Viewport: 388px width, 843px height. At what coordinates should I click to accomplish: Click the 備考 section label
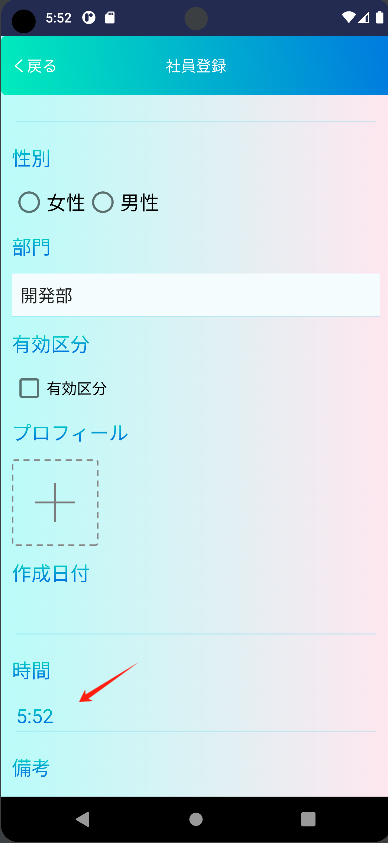tap(31, 768)
